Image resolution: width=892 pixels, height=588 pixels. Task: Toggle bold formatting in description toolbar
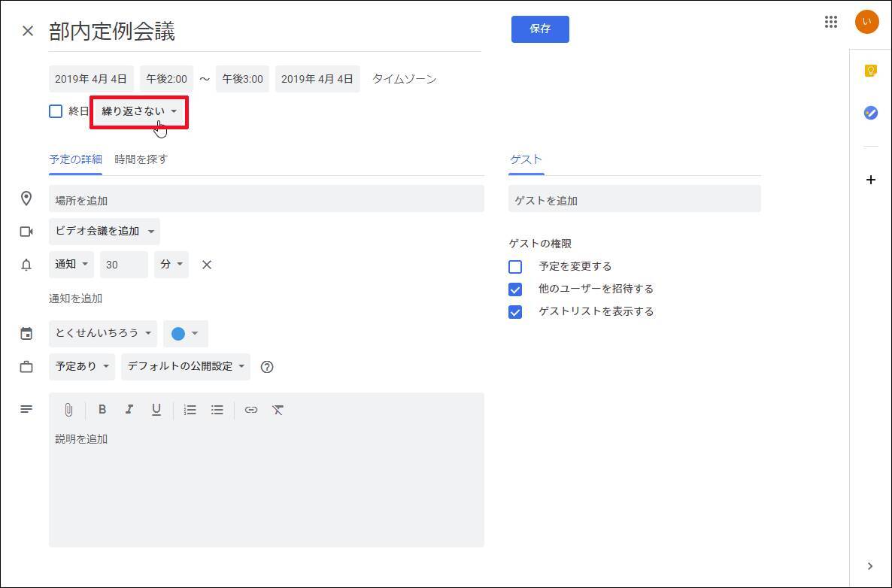[x=102, y=410]
